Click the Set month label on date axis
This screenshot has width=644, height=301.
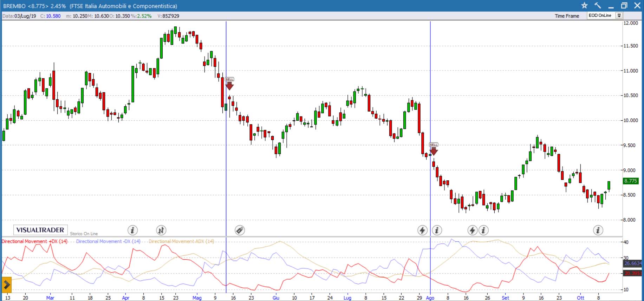pyautogui.click(x=505, y=298)
